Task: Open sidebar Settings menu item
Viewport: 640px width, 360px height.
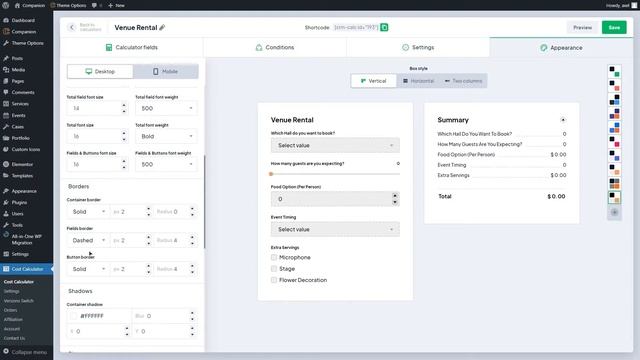Action: 20,254
